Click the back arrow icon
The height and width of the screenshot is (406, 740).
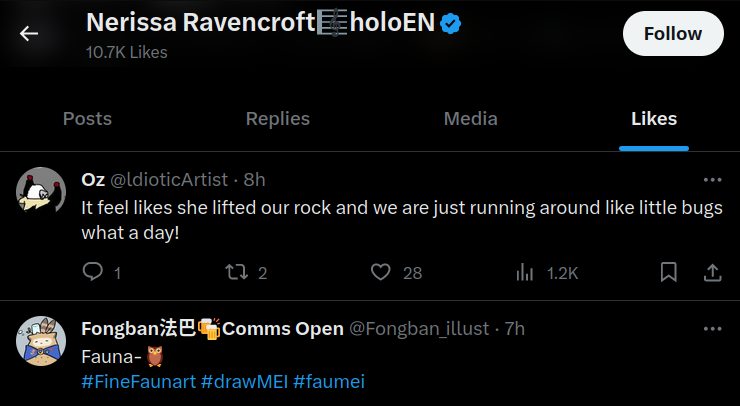(x=29, y=33)
